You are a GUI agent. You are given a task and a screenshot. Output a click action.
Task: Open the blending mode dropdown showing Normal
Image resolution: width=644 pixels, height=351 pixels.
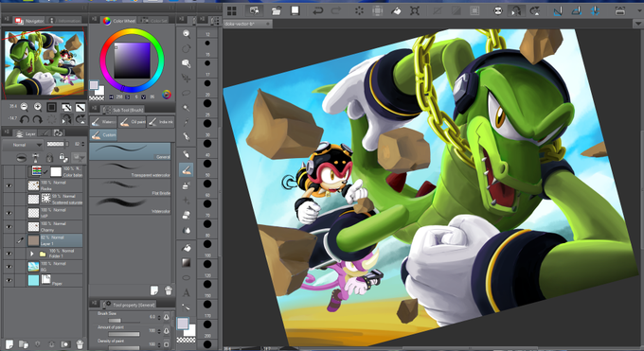23,145
